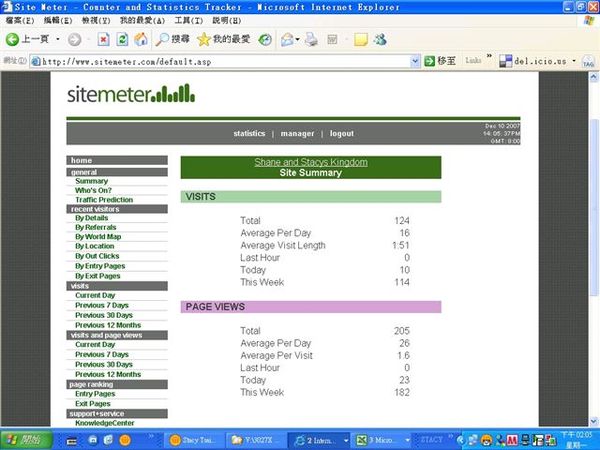Click the Stop loading icon
Screen dimensions: 600x450
point(103,39)
